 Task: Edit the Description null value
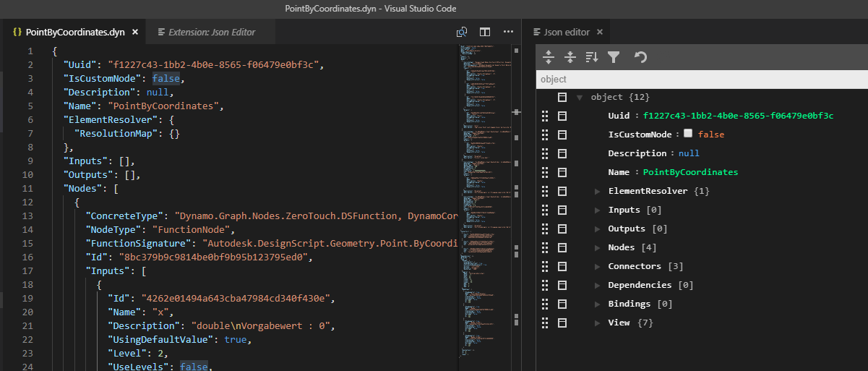(689, 153)
